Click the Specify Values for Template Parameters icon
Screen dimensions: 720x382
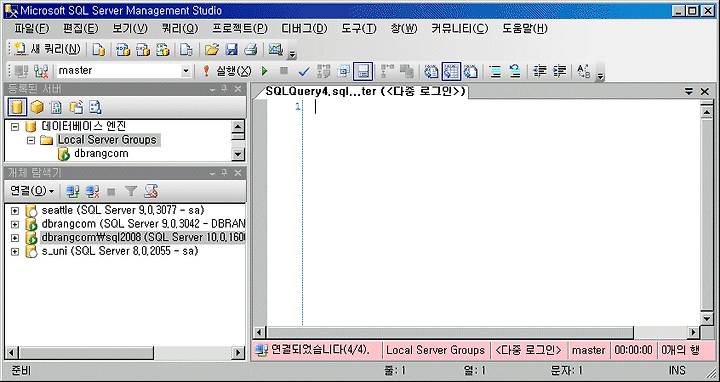tap(584, 71)
